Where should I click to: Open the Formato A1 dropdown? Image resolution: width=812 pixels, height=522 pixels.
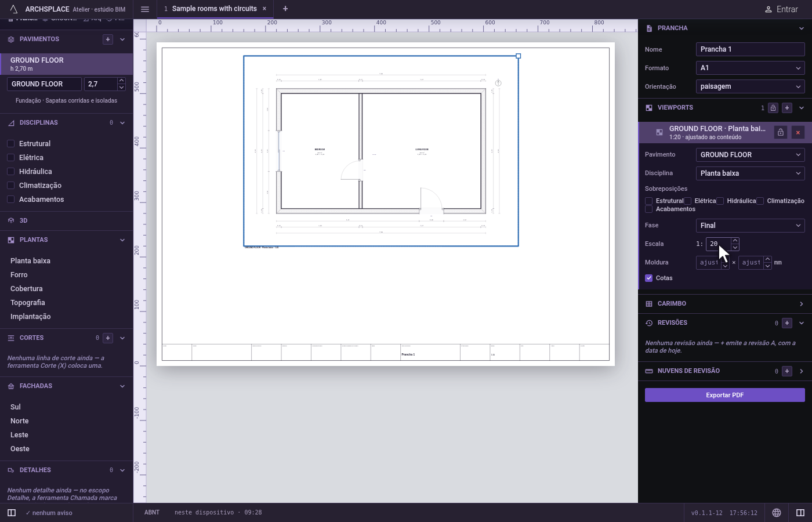(x=750, y=68)
